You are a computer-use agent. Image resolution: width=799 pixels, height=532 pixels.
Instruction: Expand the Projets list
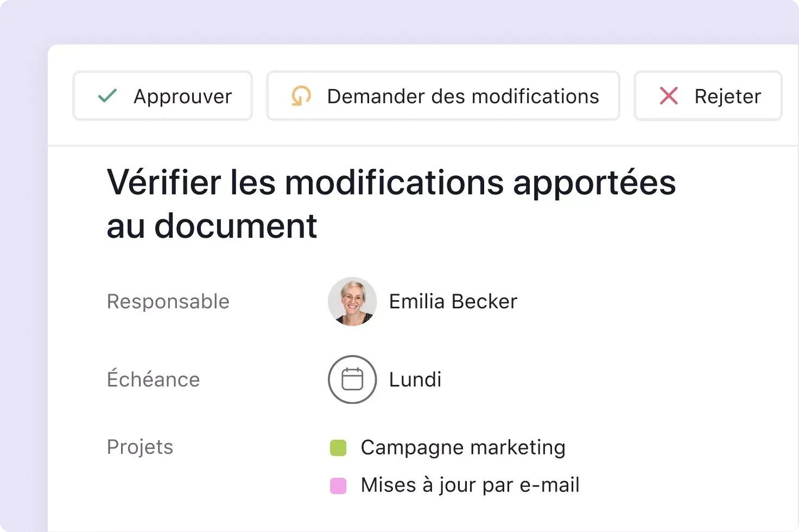click(140, 447)
